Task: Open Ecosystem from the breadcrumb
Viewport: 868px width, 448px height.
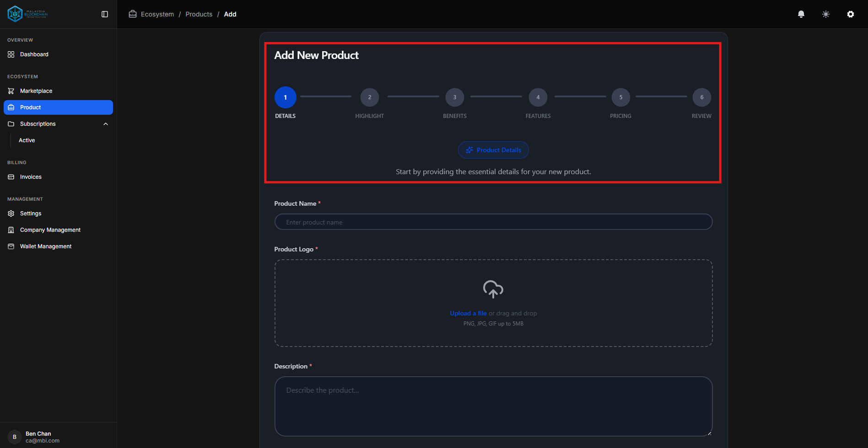Action: tap(157, 14)
